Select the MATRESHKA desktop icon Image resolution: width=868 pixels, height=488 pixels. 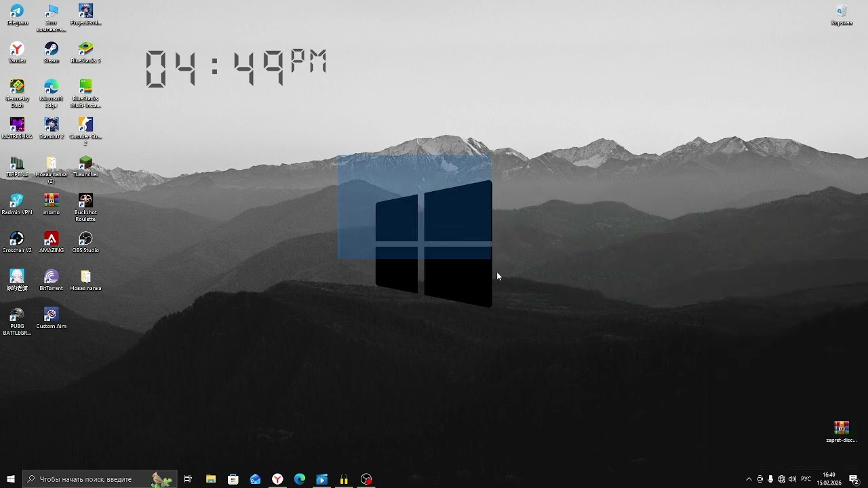click(x=17, y=129)
